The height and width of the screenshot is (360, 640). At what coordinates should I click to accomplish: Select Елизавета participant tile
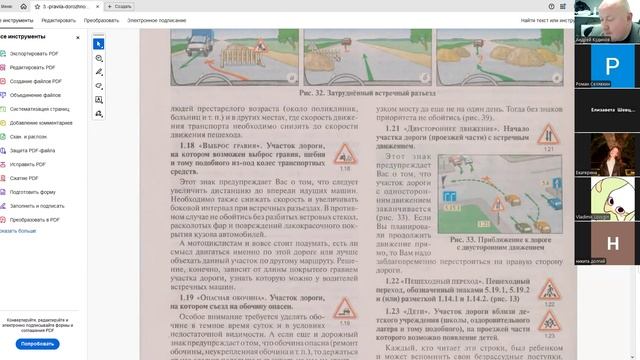tap(607, 110)
